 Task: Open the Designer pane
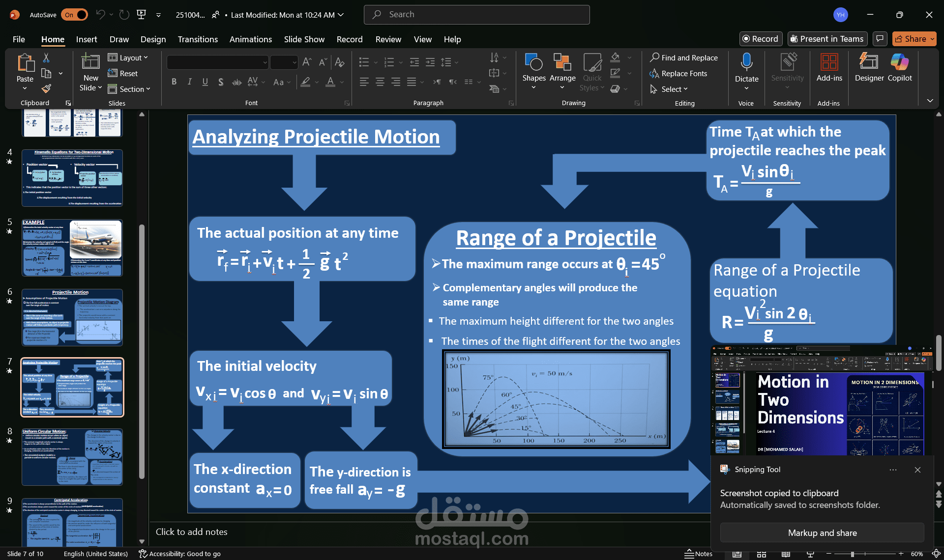[869, 67]
